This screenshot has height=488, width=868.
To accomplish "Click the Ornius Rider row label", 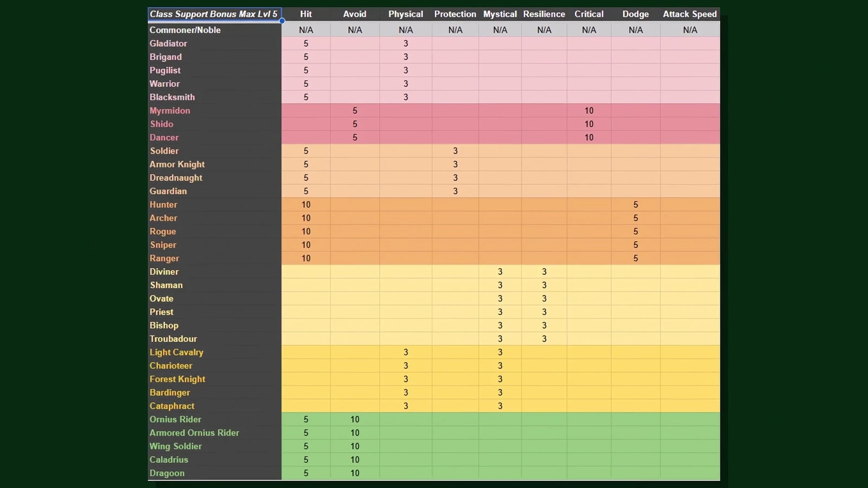I will point(175,420).
